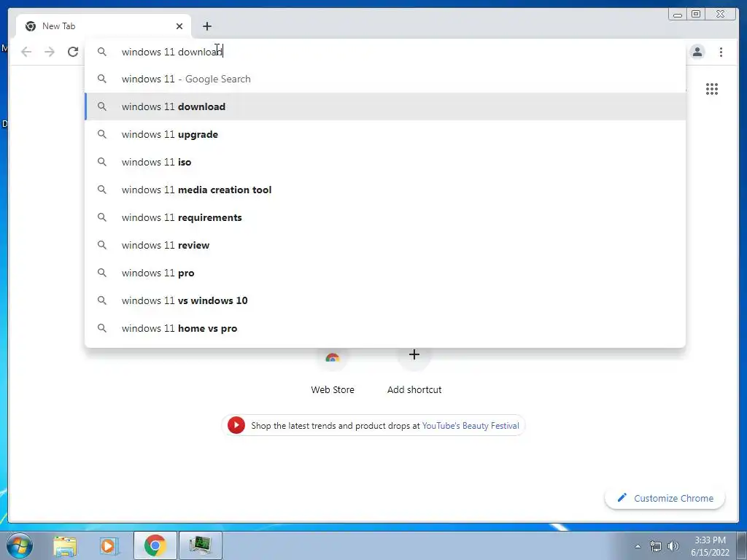Open the Chrome three-dot menu

pyautogui.click(x=721, y=52)
